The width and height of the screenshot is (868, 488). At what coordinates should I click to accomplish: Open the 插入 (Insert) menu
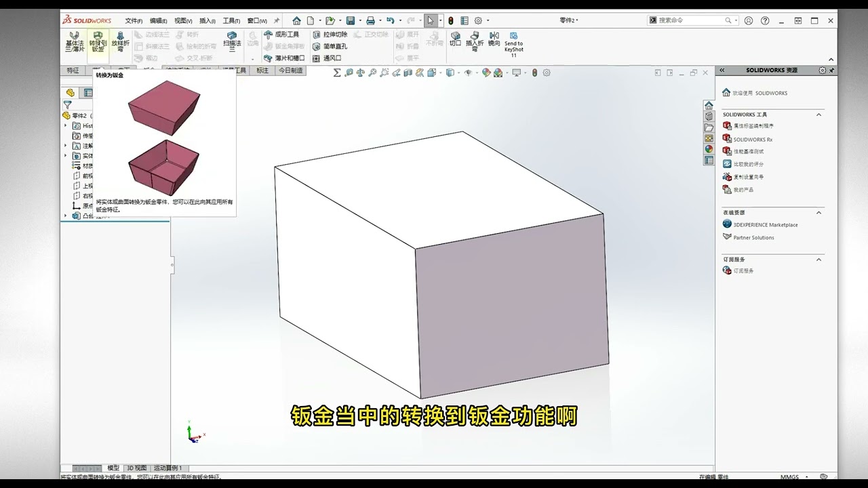[208, 21]
